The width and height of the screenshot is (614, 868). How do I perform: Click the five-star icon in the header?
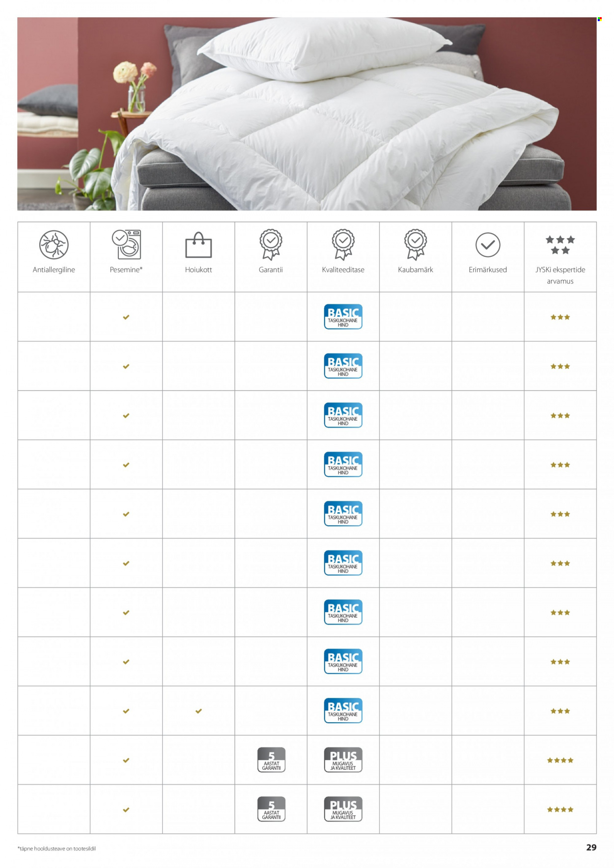point(560,244)
